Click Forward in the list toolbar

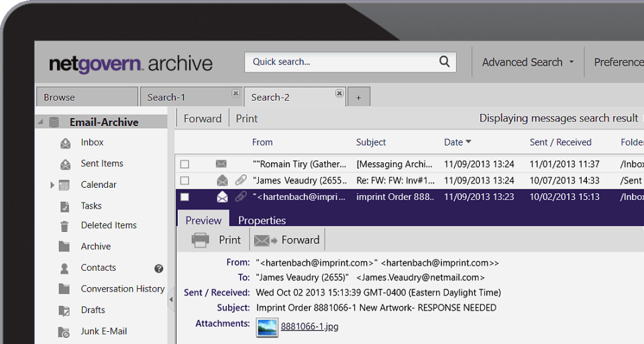pos(203,119)
